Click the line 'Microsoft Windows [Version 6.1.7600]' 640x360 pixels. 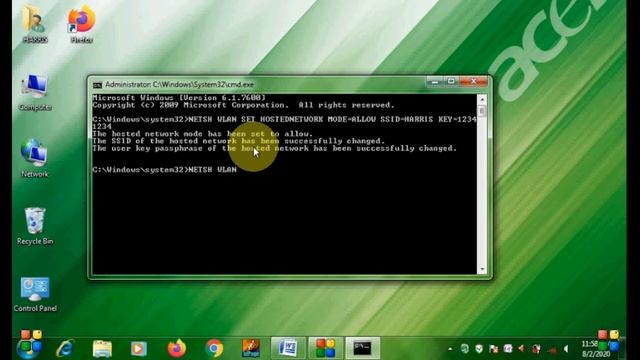pyautogui.click(x=179, y=98)
